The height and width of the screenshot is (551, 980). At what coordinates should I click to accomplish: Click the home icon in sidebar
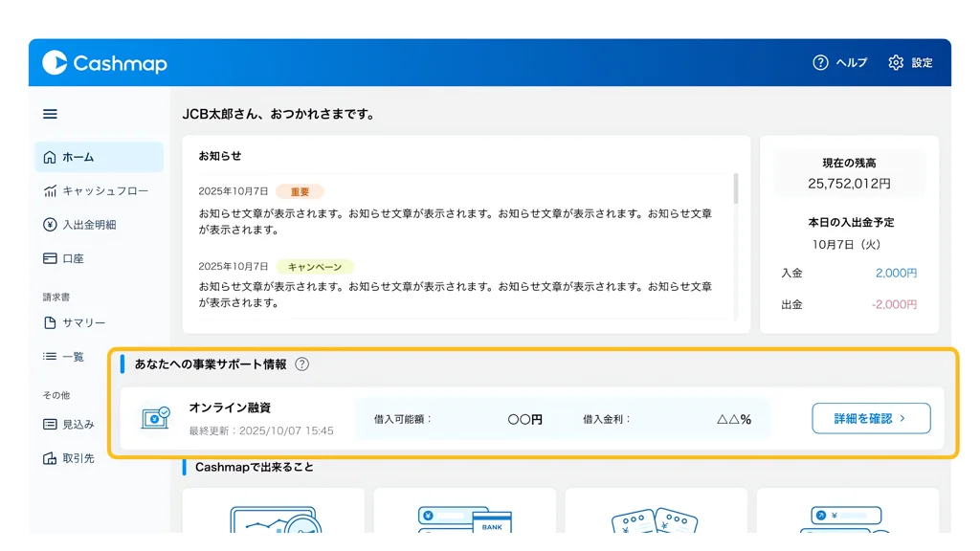(51, 157)
